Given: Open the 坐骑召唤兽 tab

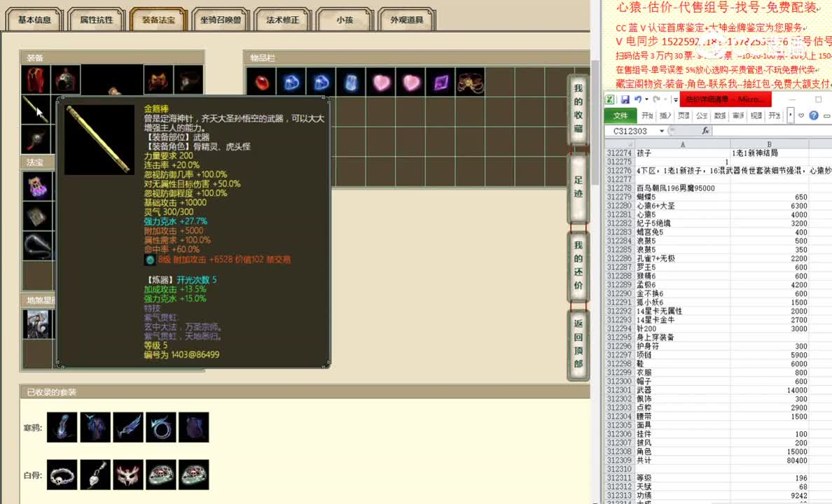Looking at the screenshot, I should (x=220, y=20).
